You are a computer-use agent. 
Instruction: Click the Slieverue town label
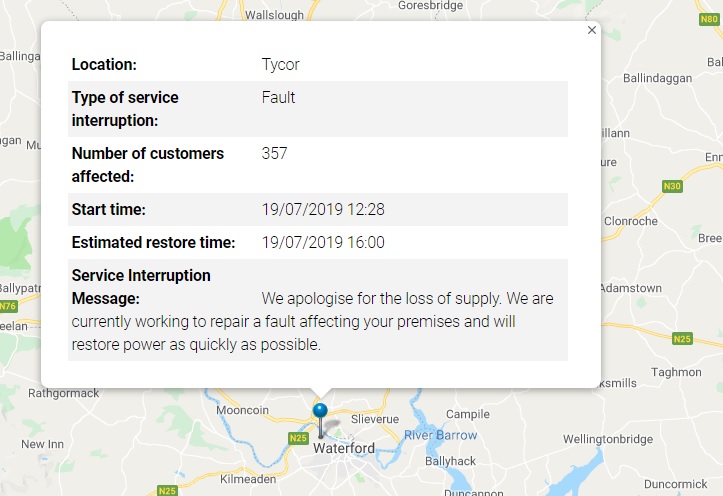coord(375,419)
